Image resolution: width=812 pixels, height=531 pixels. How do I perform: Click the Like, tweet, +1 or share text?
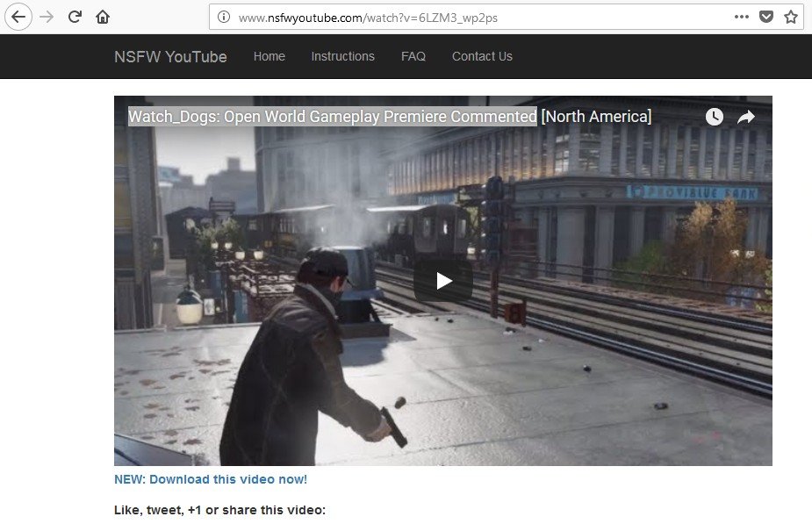(219, 510)
